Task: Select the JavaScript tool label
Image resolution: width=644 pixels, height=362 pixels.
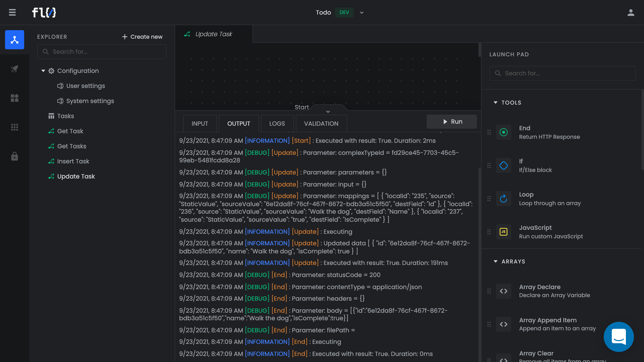Action: tap(535, 228)
